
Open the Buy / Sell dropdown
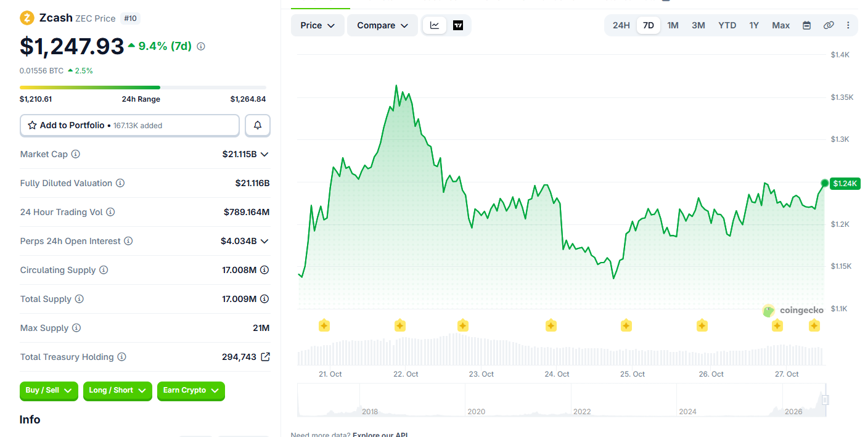pos(49,390)
